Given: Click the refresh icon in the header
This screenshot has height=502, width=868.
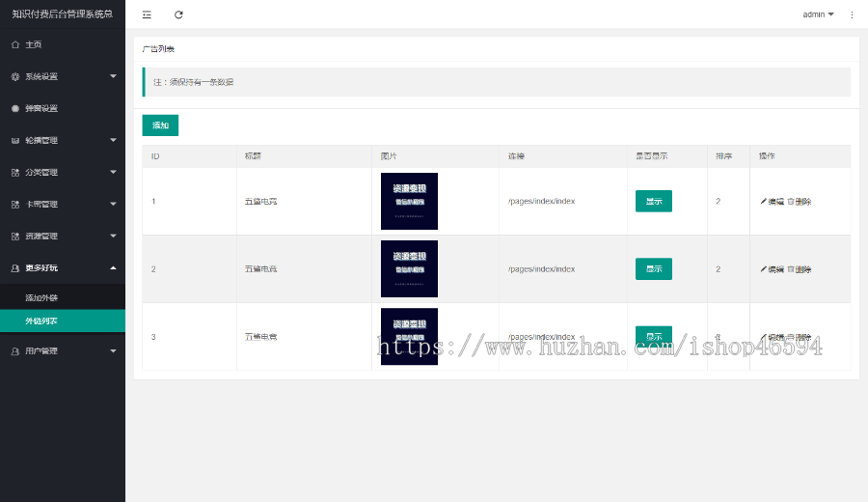Looking at the screenshot, I should click(178, 14).
